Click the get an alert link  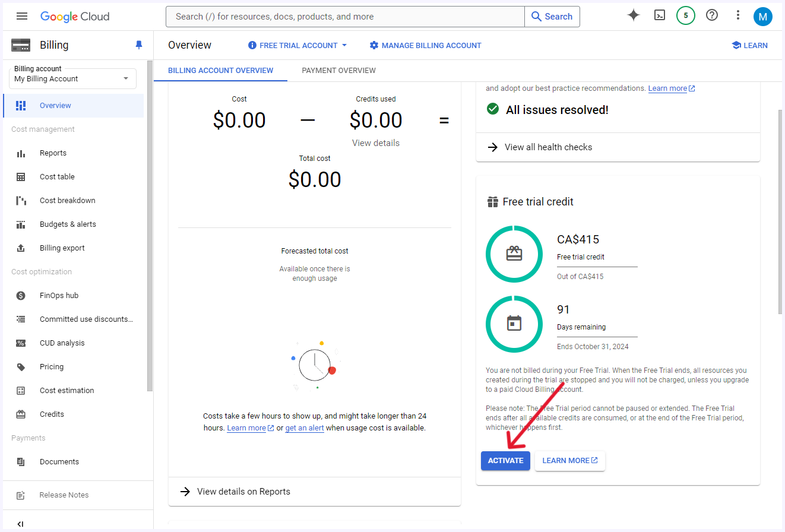point(305,427)
